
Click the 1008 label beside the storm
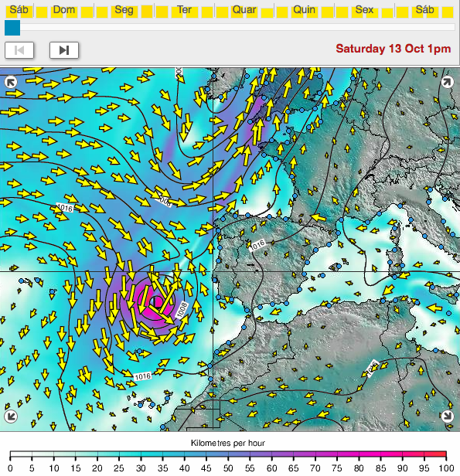pos(182,310)
